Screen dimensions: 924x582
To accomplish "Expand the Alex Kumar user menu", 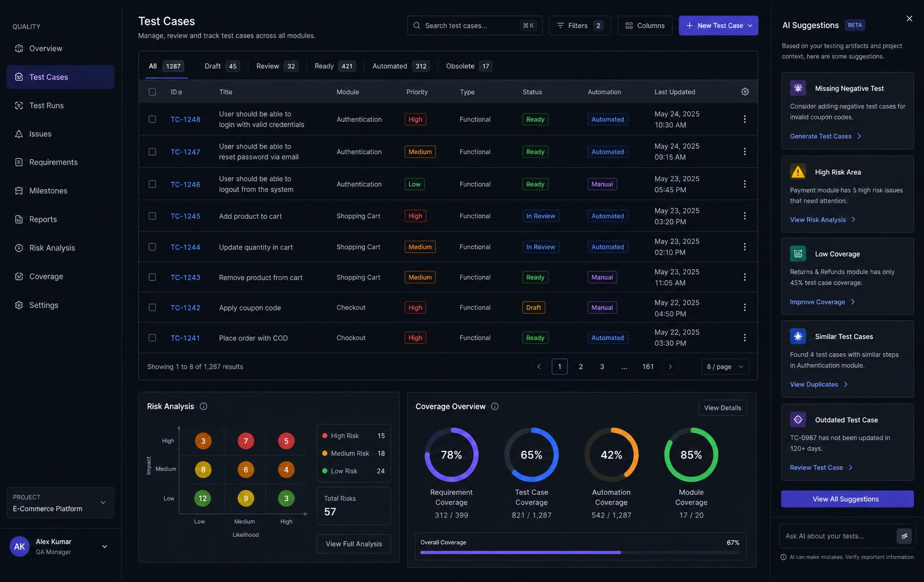I will (x=105, y=547).
